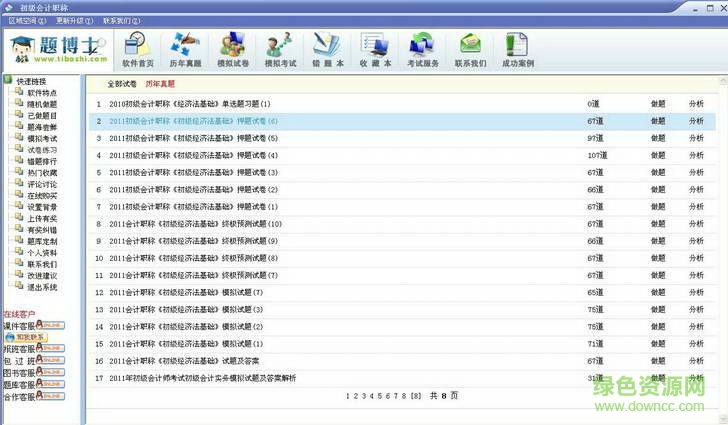
Task: Click the 历年真题 toolbar icon
Action: coord(185,49)
